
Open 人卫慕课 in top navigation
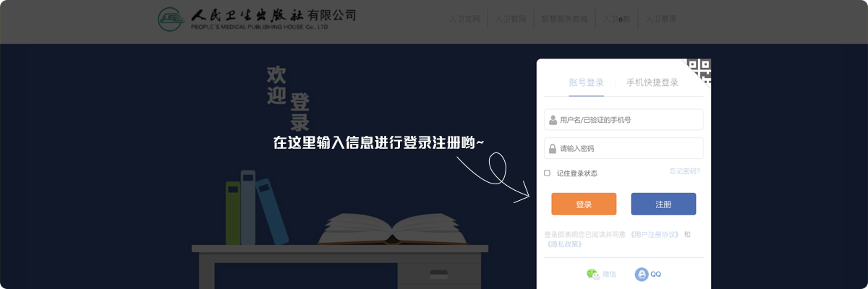660,19
